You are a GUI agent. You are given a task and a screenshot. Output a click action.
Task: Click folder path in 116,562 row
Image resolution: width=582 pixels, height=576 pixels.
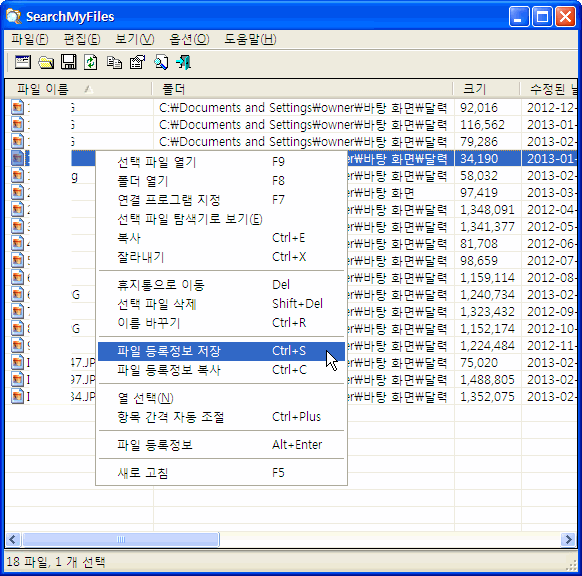[x=303, y=124]
